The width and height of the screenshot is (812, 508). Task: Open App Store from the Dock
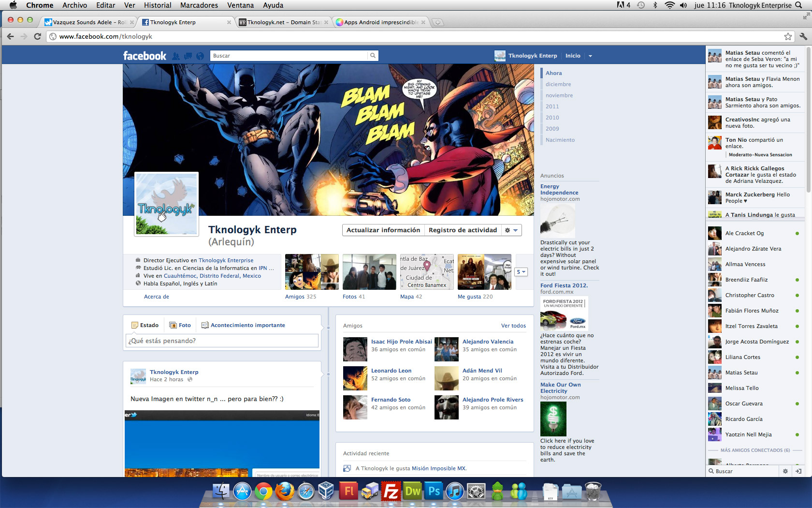pyautogui.click(x=242, y=492)
